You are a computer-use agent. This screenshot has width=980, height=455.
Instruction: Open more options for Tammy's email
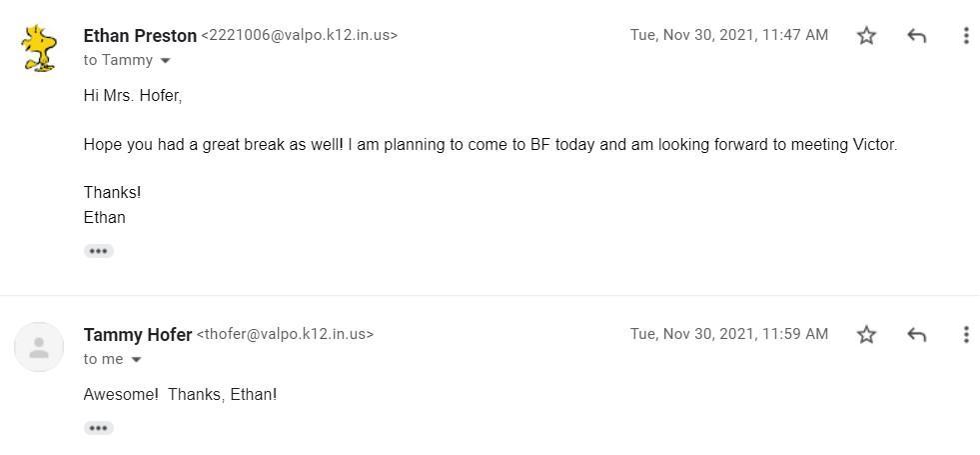coord(965,335)
